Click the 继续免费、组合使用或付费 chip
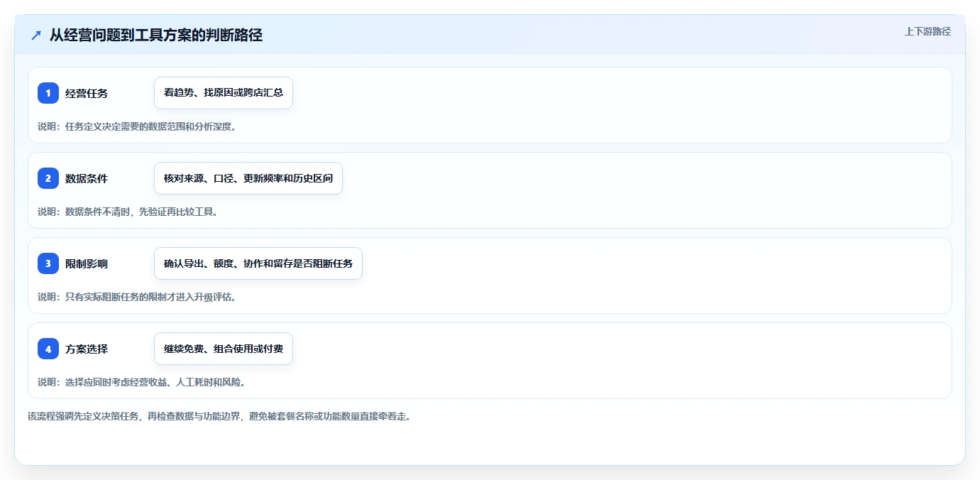This screenshot has width=980, height=480. (x=224, y=349)
